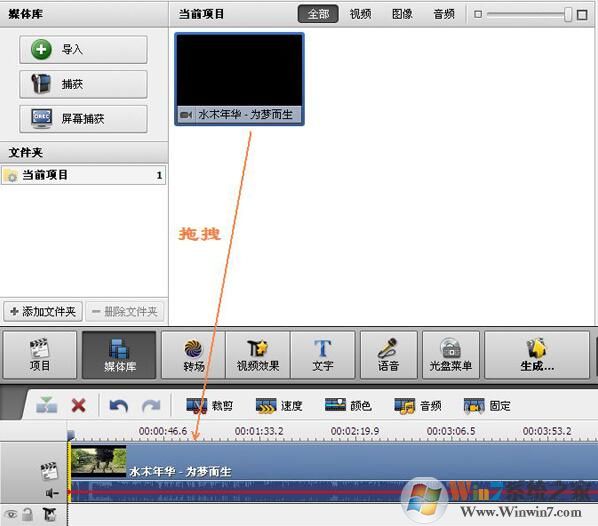This screenshot has width=598, height=526.
Task: Select the 当前项目 folder row
Action: tap(84, 175)
